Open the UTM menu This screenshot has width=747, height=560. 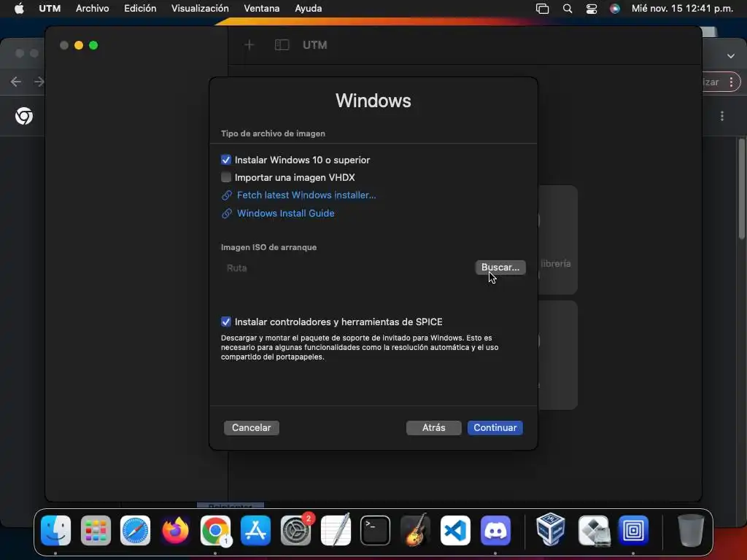[x=50, y=9]
